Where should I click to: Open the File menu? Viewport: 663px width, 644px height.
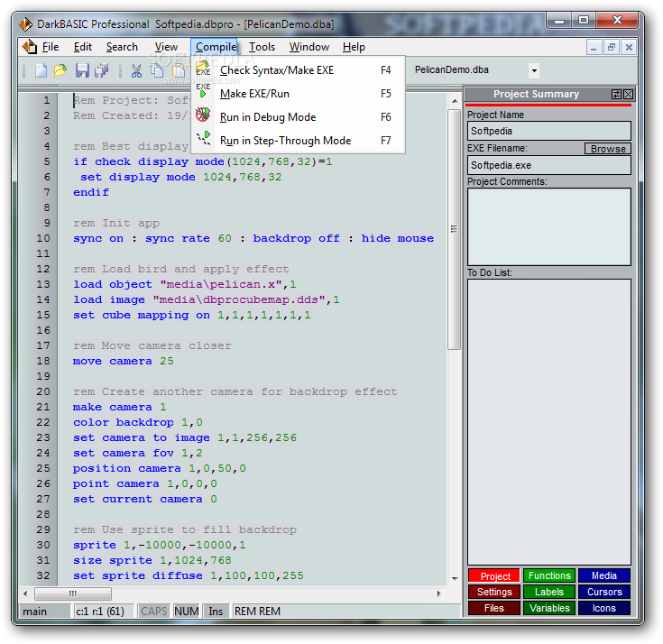point(51,47)
